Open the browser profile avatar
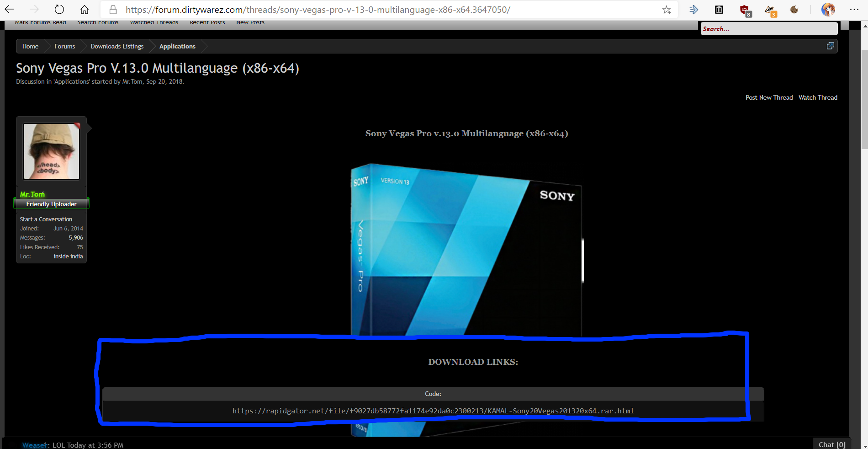The width and height of the screenshot is (868, 449). point(828,10)
